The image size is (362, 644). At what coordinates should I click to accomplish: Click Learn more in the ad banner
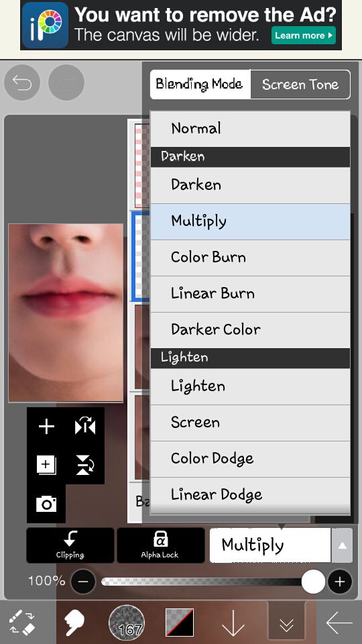click(x=303, y=36)
